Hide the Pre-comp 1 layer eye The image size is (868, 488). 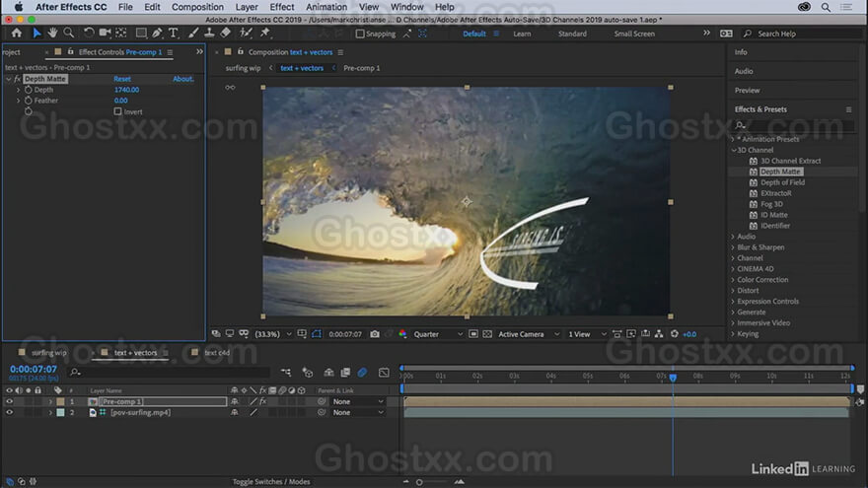pyautogui.click(x=9, y=401)
